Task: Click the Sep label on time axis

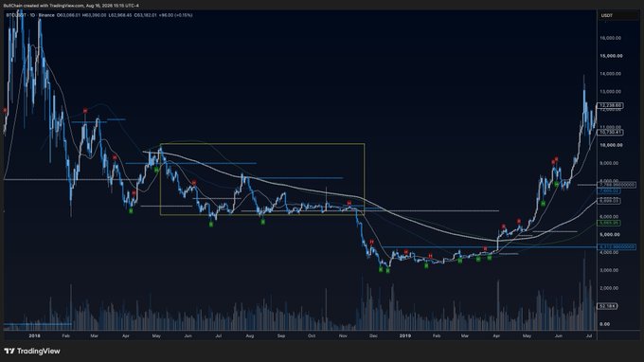Action: tap(281, 335)
